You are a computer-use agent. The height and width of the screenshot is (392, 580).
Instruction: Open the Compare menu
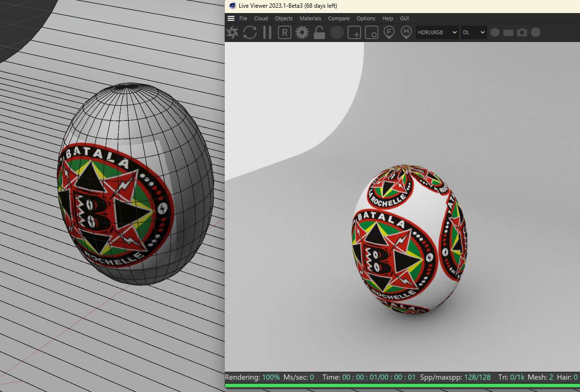[339, 18]
